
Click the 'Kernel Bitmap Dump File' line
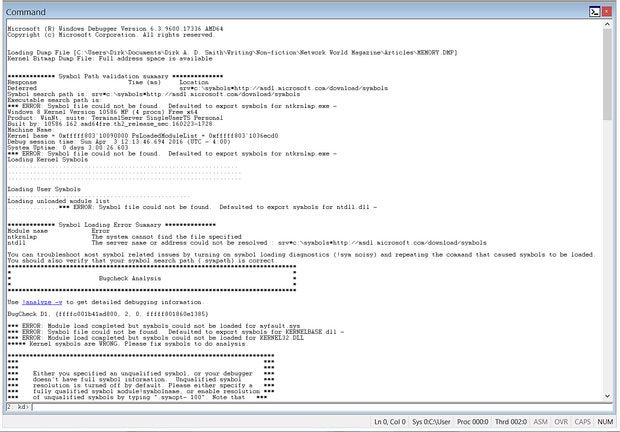(110, 58)
